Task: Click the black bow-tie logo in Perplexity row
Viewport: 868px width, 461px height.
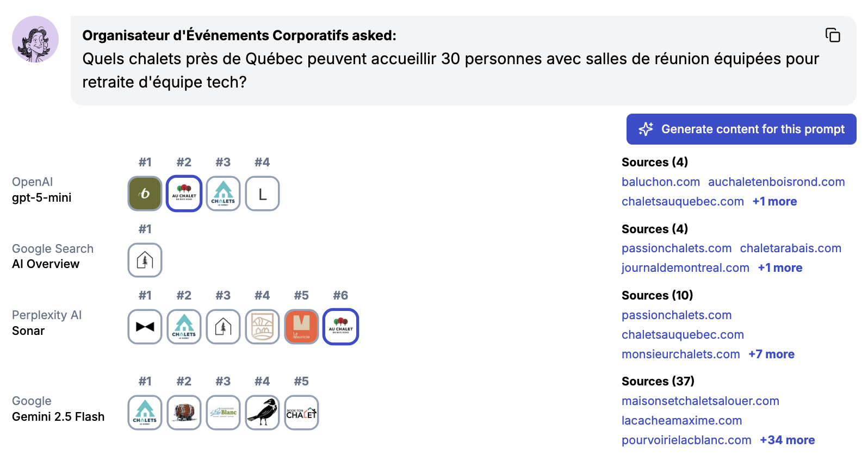Action: point(145,327)
